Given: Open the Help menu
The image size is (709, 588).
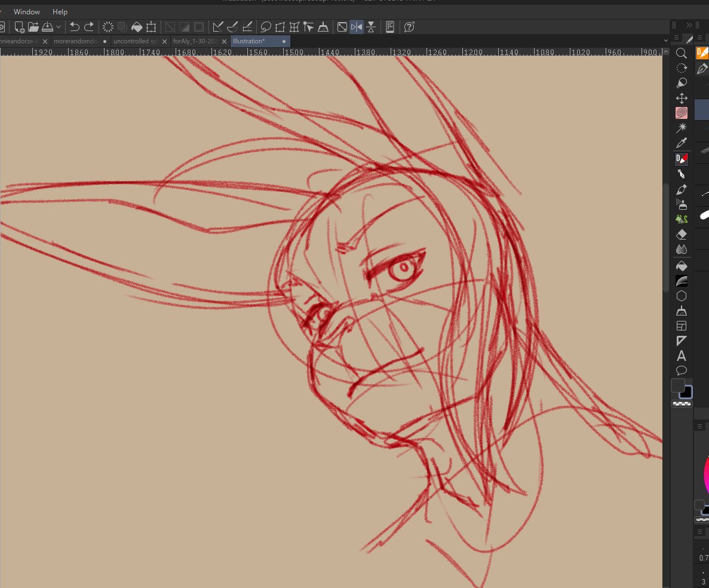Looking at the screenshot, I should point(60,12).
